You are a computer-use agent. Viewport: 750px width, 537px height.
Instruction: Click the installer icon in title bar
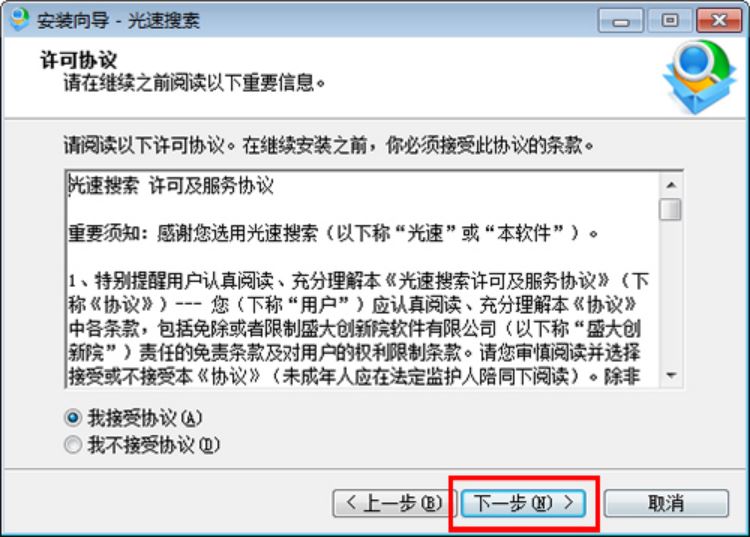point(19,20)
